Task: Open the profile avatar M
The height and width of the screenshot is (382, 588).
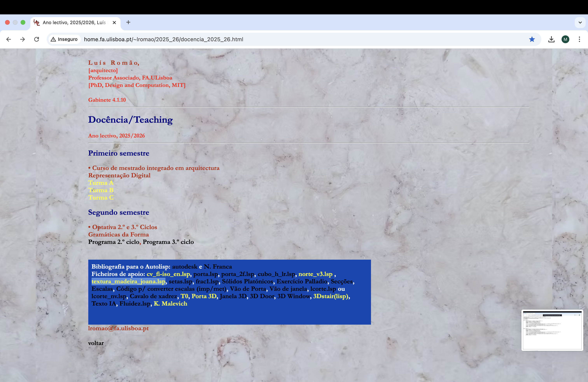Action: (x=565, y=39)
